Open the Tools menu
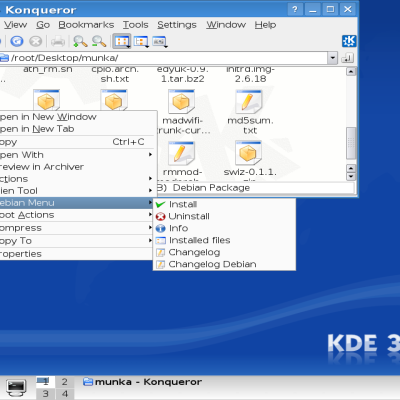The image size is (400, 400). coord(135,25)
